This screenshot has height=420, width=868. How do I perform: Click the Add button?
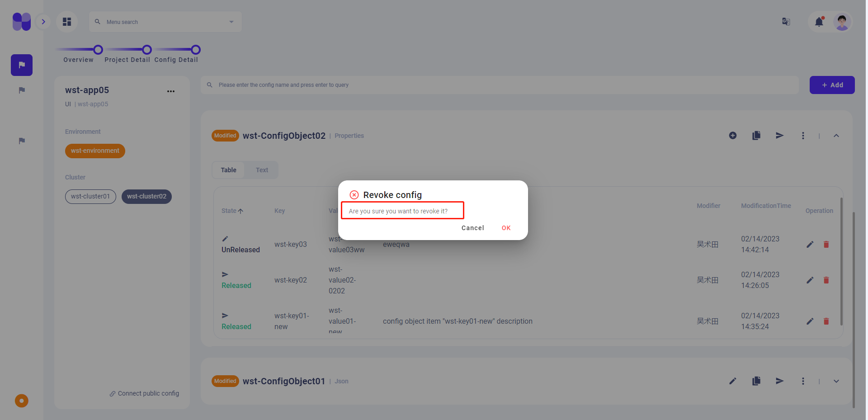coord(832,85)
